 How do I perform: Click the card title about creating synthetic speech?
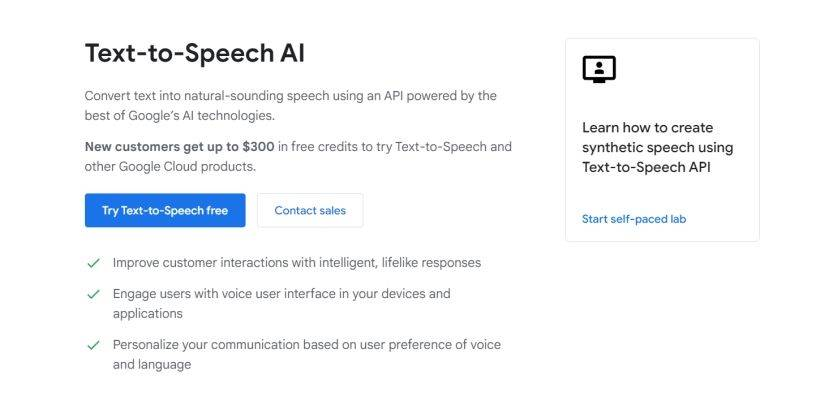658,147
